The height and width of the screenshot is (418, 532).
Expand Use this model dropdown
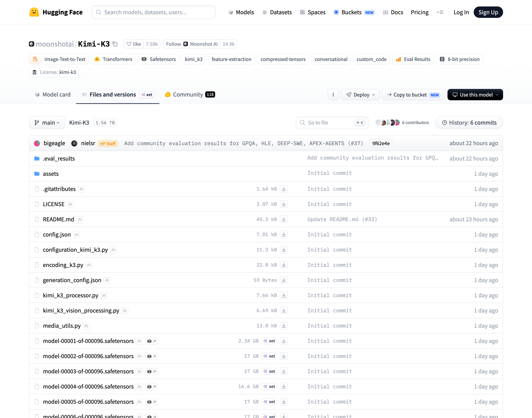[x=475, y=95]
